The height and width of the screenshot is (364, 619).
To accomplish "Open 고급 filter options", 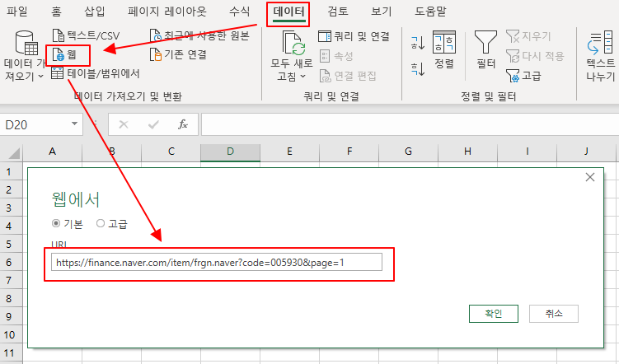I will [x=523, y=76].
